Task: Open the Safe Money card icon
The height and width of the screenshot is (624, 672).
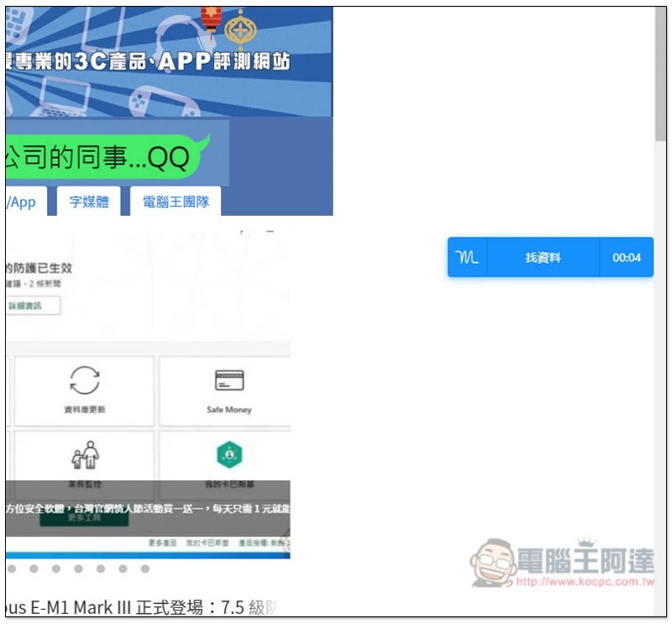Action: (228, 380)
